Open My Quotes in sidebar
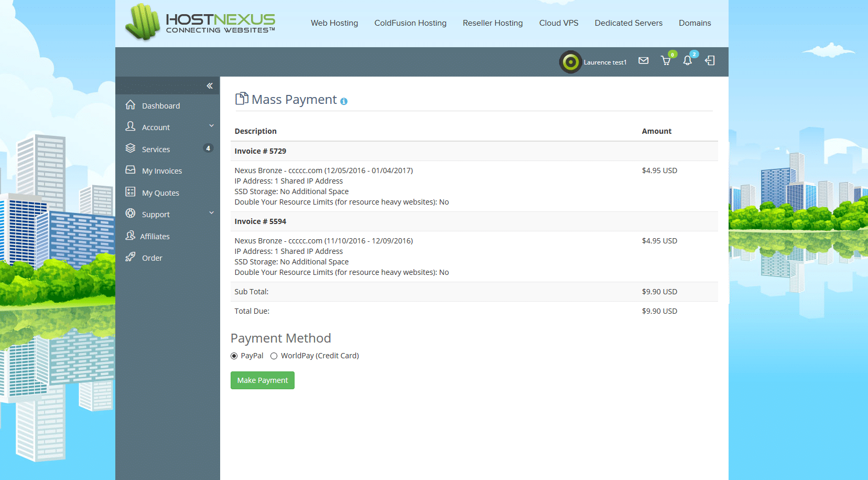The height and width of the screenshot is (480, 868). [160, 193]
